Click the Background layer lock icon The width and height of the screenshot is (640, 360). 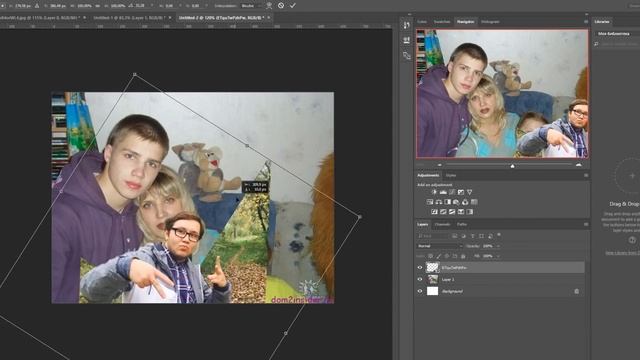pos(576,291)
